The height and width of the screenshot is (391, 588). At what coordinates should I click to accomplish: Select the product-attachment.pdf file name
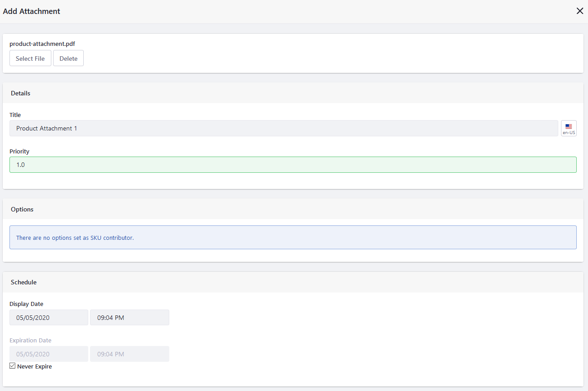[42, 44]
